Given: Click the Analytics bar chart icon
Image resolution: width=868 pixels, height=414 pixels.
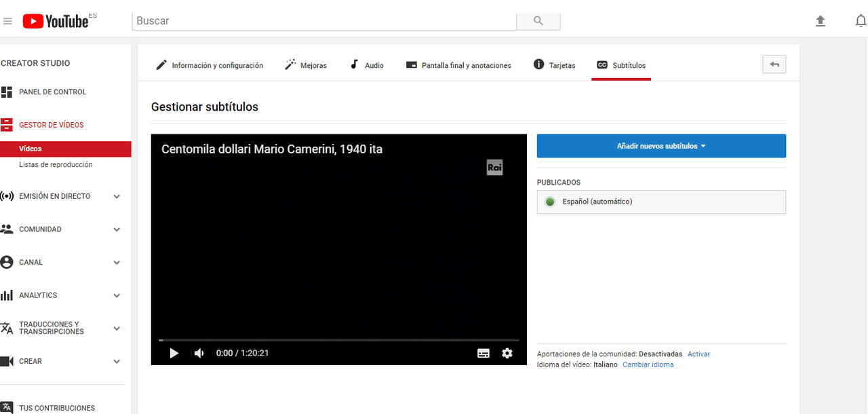Looking at the screenshot, I should pyautogui.click(x=7, y=295).
